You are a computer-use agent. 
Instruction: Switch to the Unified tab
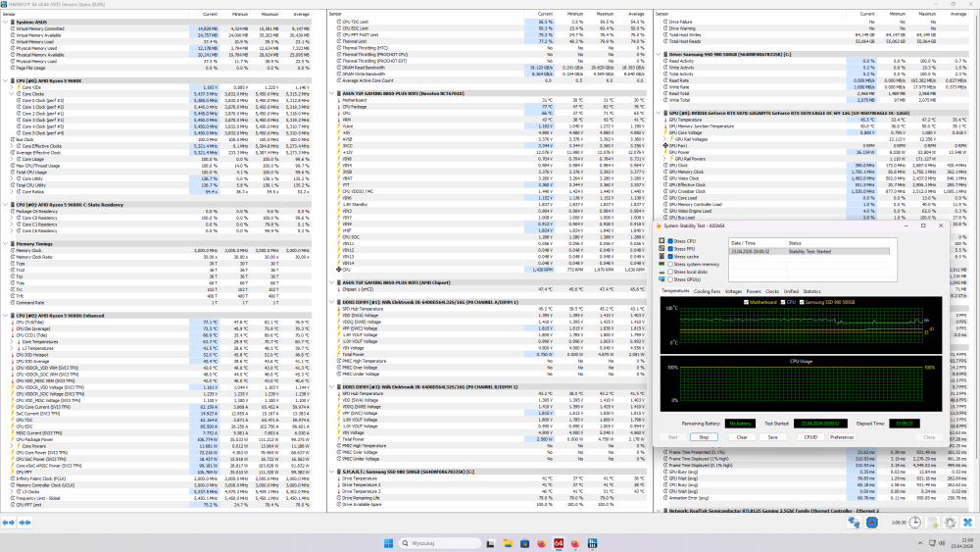tap(791, 291)
